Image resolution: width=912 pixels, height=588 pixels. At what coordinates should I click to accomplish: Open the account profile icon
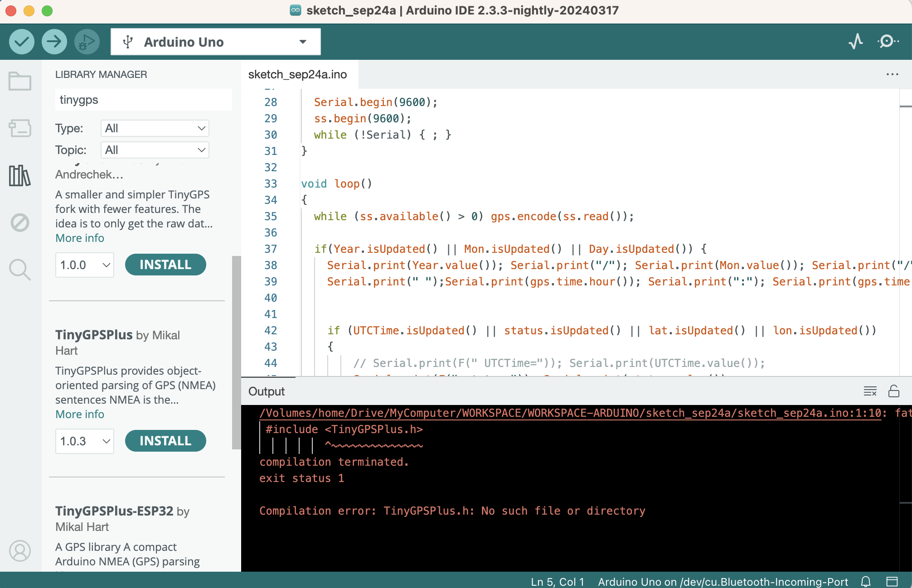20,551
